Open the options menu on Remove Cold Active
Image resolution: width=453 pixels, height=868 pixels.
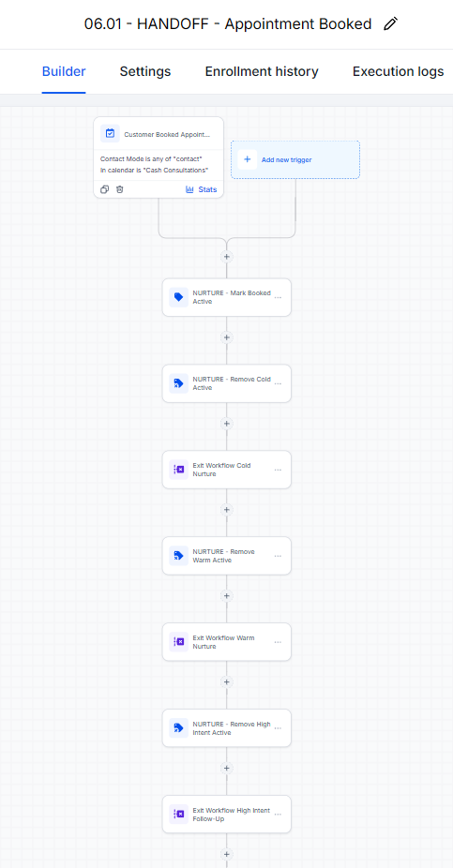pyautogui.click(x=278, y=383)
